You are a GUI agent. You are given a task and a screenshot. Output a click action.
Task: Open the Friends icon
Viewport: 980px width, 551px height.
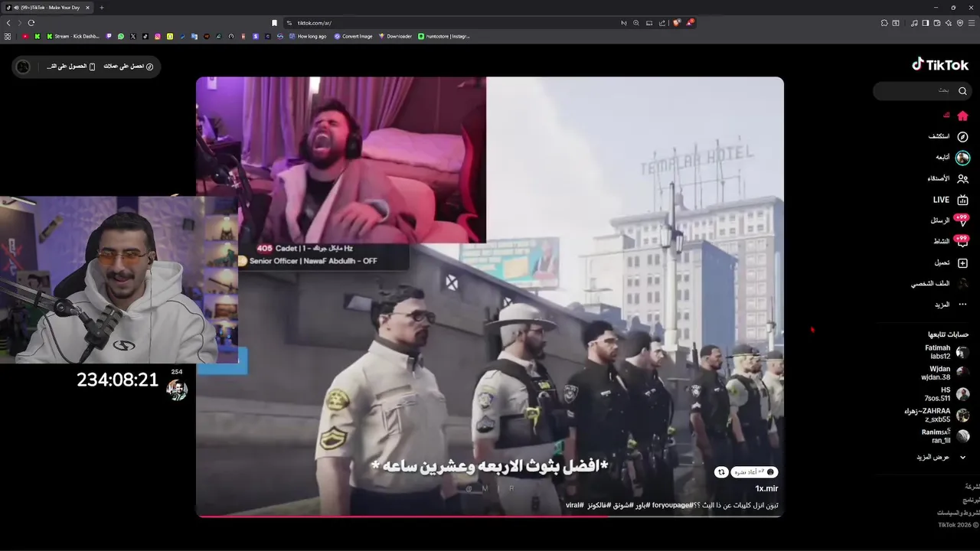[962, 178]
